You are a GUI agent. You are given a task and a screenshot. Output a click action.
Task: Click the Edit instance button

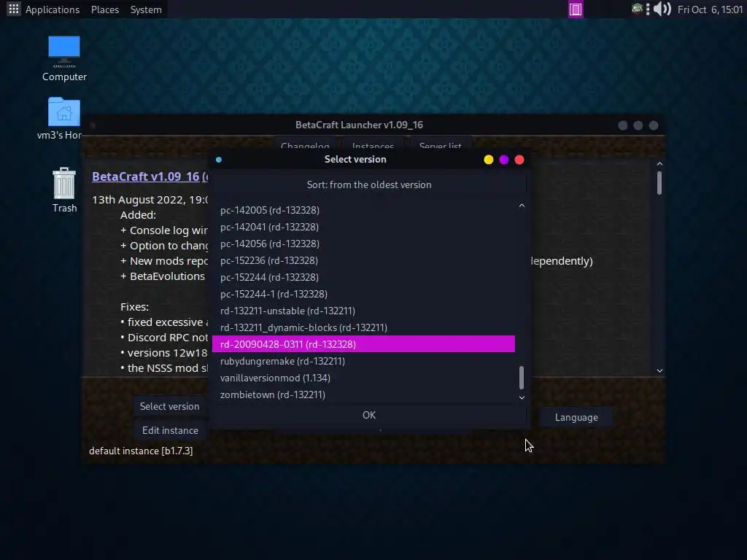(x=170, y=430)
